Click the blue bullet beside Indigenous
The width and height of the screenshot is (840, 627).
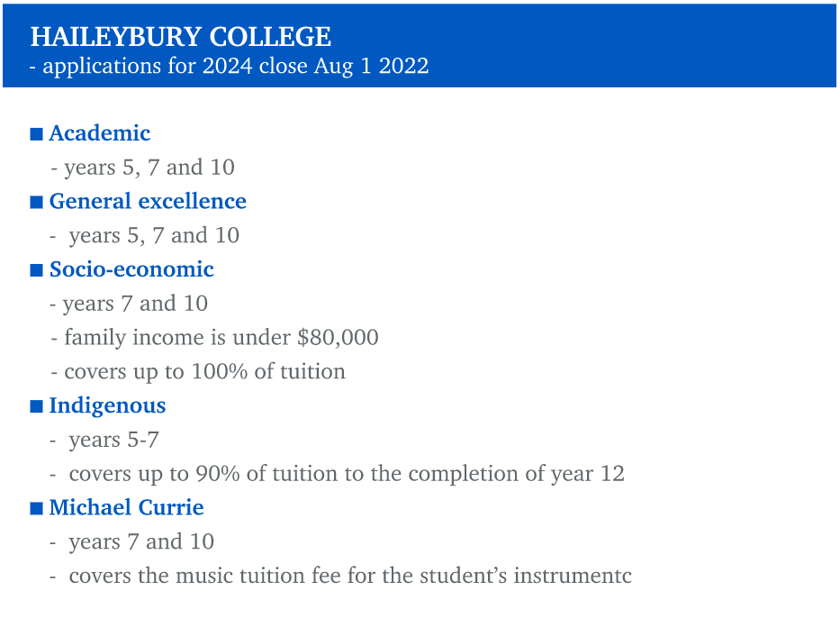[x=36, y=406]
